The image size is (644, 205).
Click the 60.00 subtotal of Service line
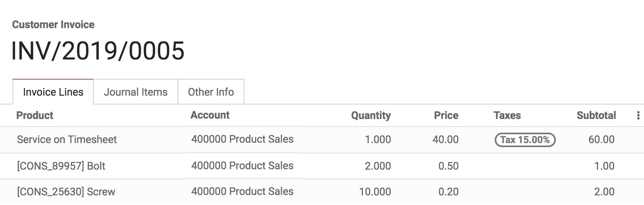(x=601, y=139)
